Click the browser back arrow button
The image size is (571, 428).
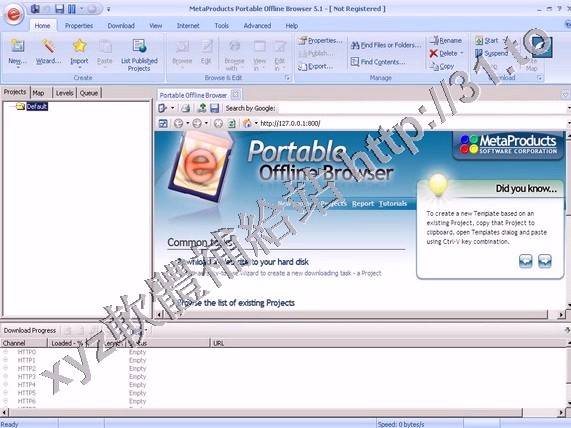click(x=178, y=123)
